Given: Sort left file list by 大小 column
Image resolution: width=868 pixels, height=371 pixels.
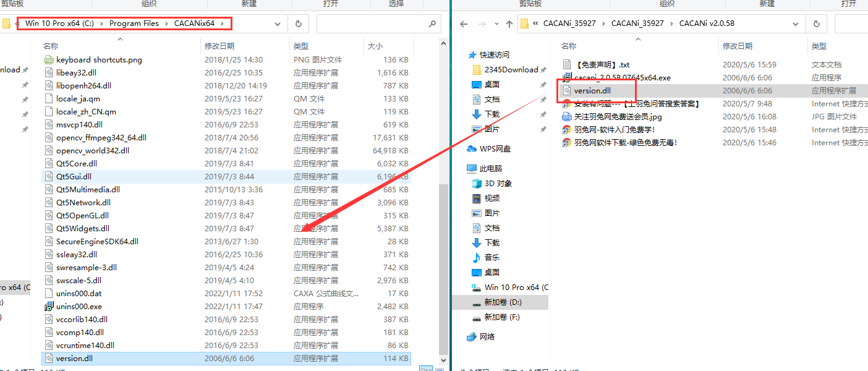Looking at the screenshot, I should click(375, 46).
